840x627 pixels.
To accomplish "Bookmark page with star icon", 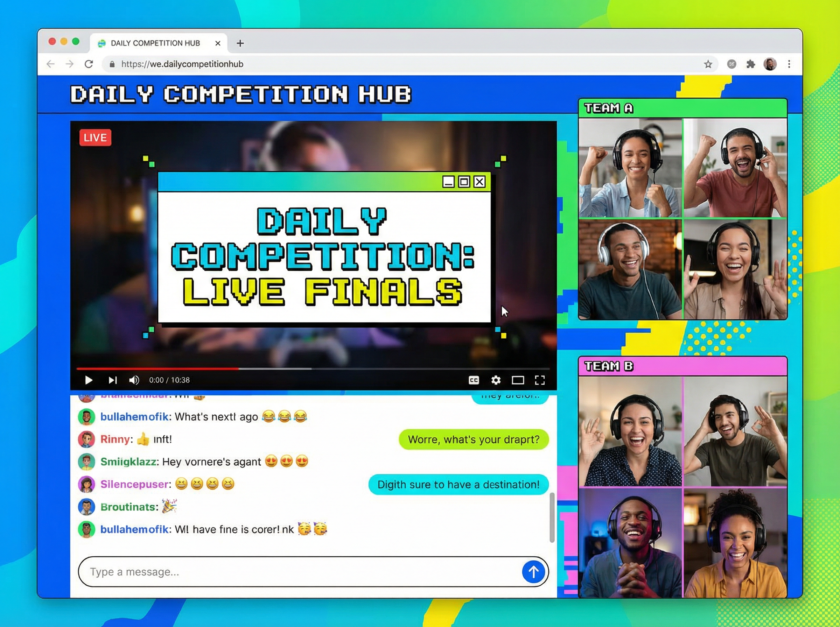I will click(708, 64).
